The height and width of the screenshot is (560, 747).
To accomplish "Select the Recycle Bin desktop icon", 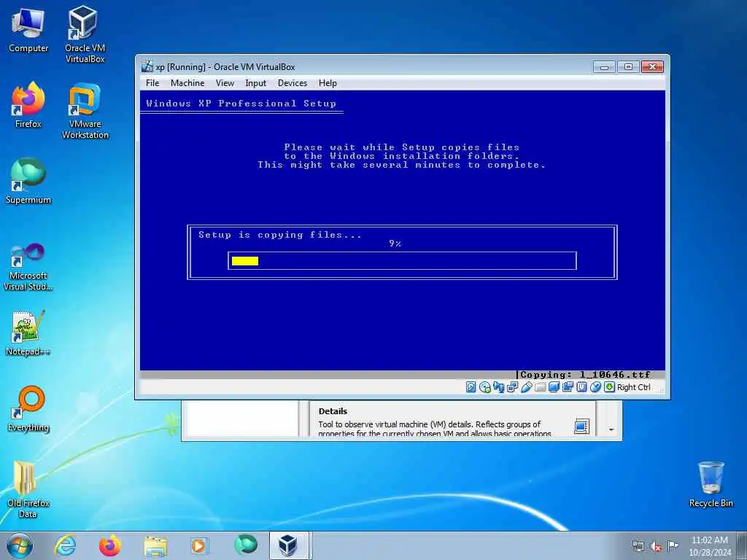I will (711, 485).
